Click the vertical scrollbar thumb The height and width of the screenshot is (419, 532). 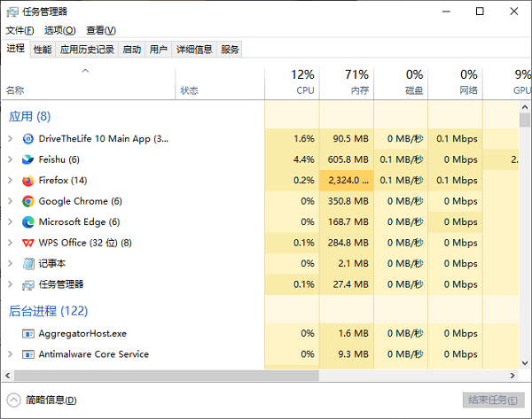click(525, 120)
